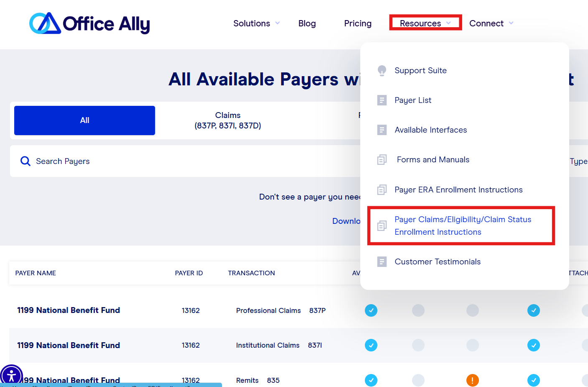This screenshot has height=387, width=588.
Task: Click the Payer List document icon
Action: pos(382,100)
